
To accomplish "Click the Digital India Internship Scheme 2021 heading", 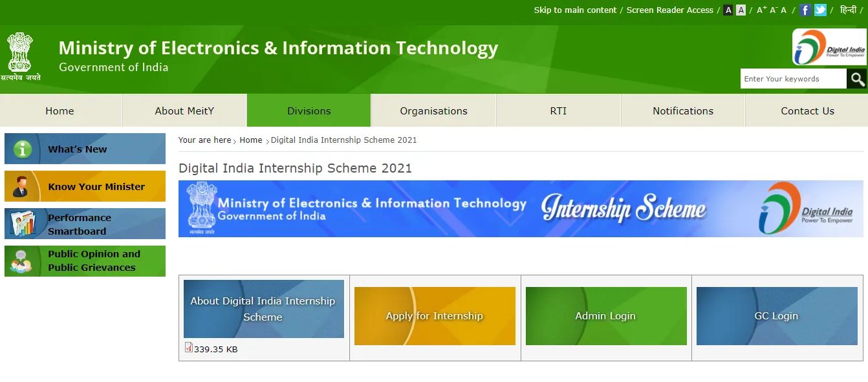I will [x=295, y=168].
